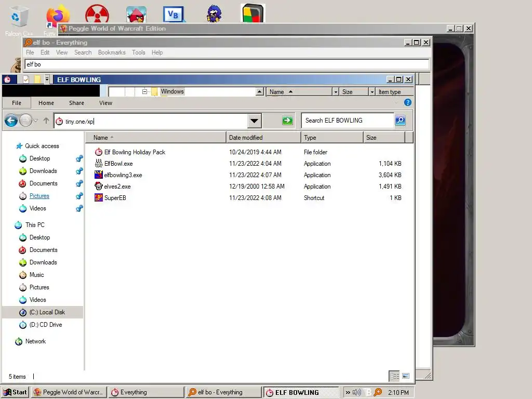Click Item type column header

394,92
